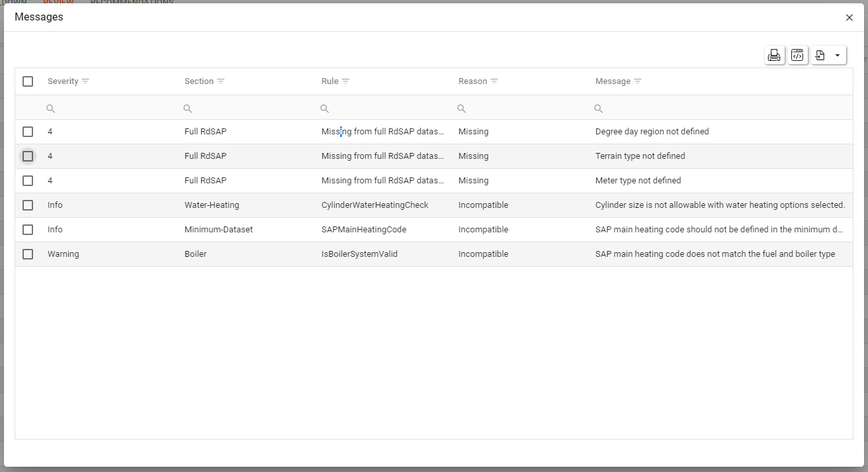Image resolution: width=868 pixels, height=472 pixels.
Task: Close the Messages dialog
Action: tap(849, 18)
